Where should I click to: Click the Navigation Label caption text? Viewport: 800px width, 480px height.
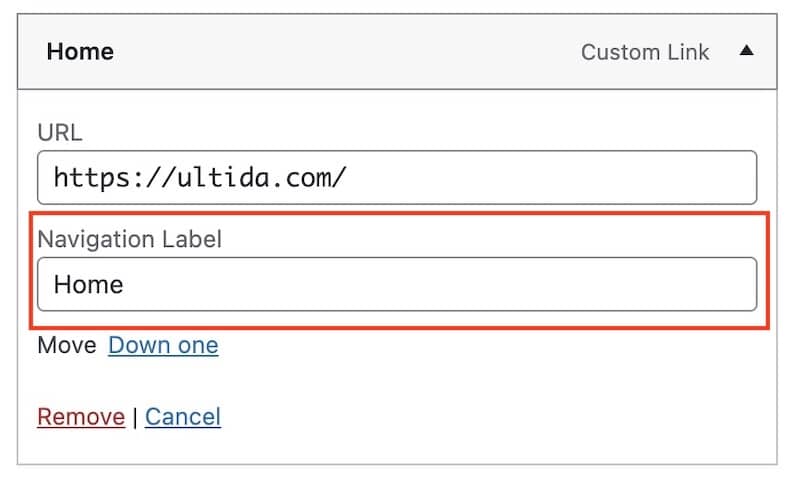point(130,239)
